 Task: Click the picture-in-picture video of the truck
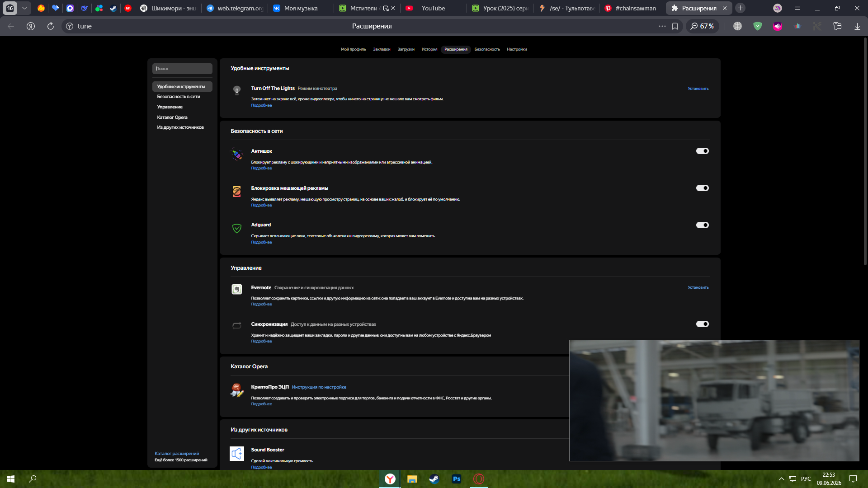coord(714,401)
